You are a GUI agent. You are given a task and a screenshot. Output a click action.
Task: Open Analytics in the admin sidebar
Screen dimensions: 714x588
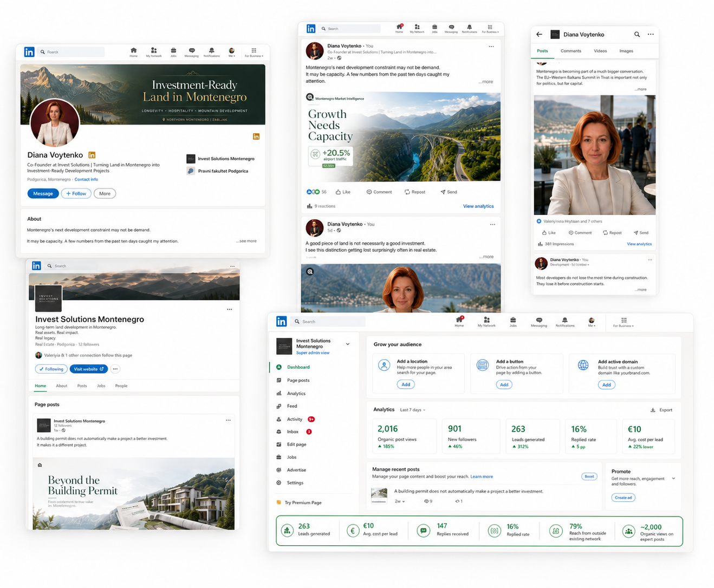(291, 394)
